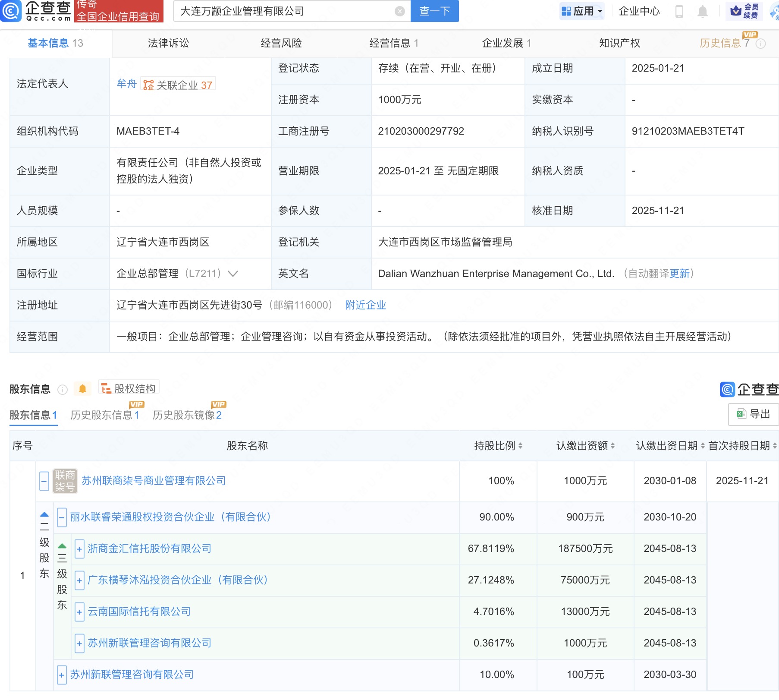
Task: Open the mobile phone app icon
Action: point(679,12)
